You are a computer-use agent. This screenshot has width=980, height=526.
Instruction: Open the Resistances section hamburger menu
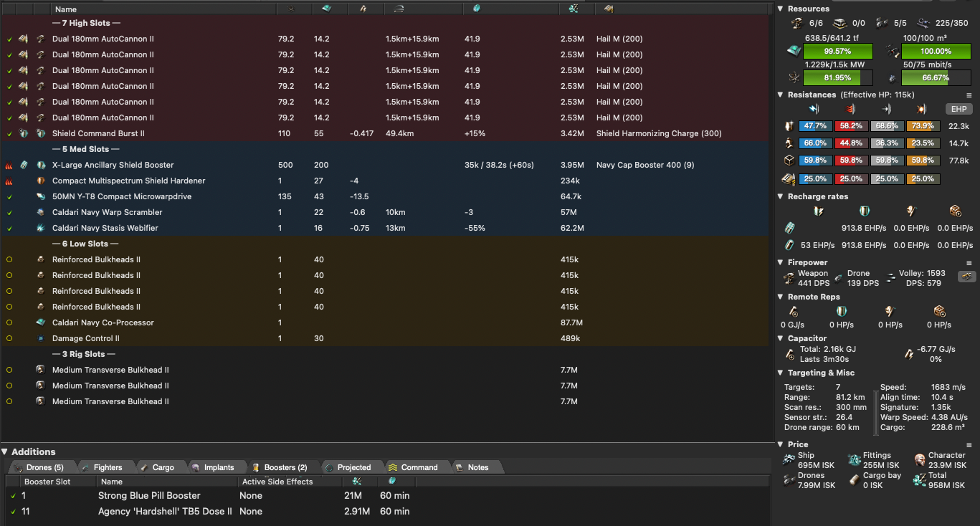[x=969, y=95]
